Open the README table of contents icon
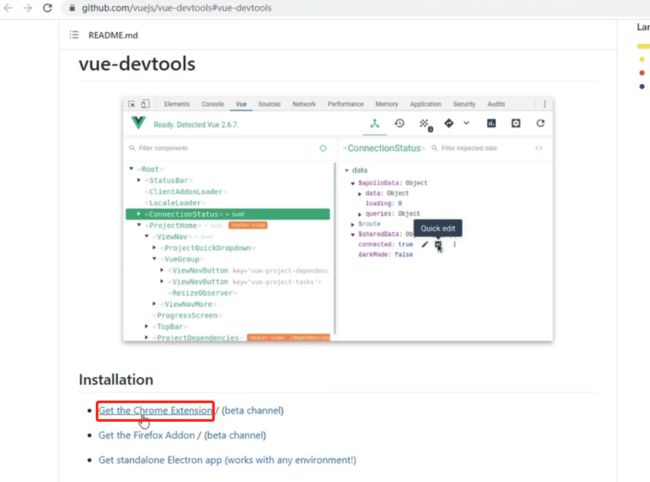650x482 pixels. (x=74, y=35)
